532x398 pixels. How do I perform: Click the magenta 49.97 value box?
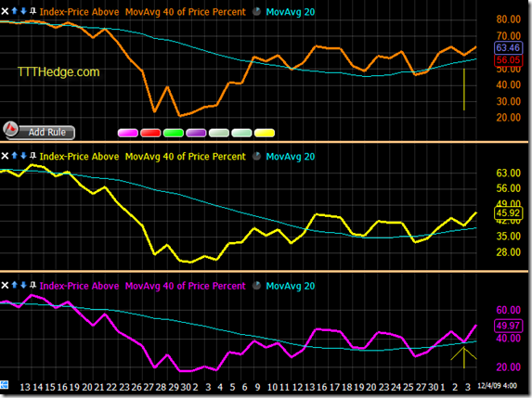(508, 326)
